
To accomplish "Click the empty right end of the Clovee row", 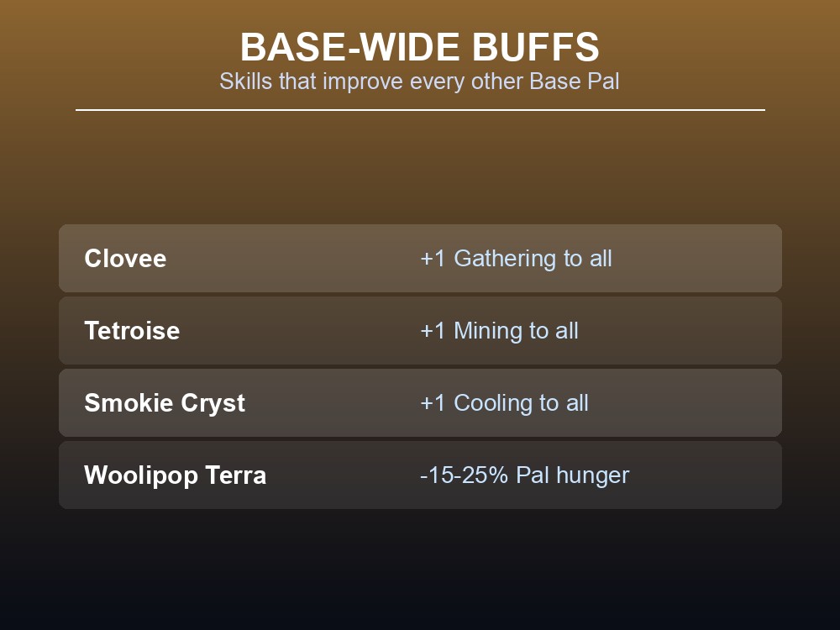I will coord(696,258).
